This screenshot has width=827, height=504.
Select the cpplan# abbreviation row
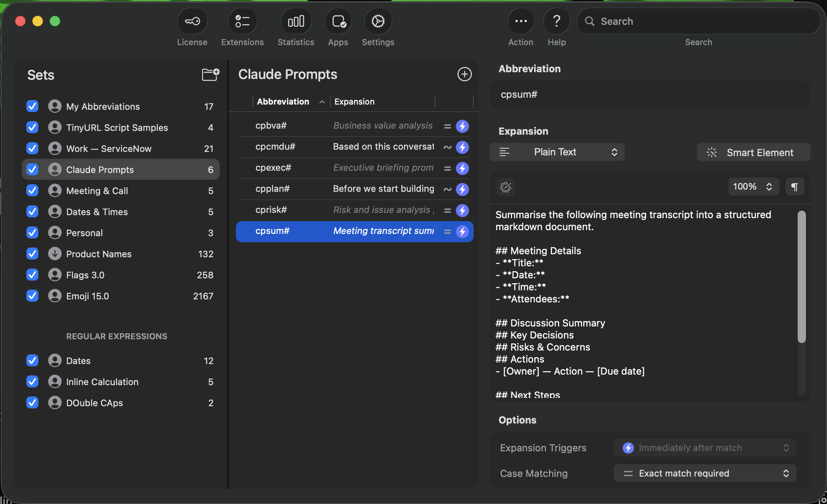[354, 189]
